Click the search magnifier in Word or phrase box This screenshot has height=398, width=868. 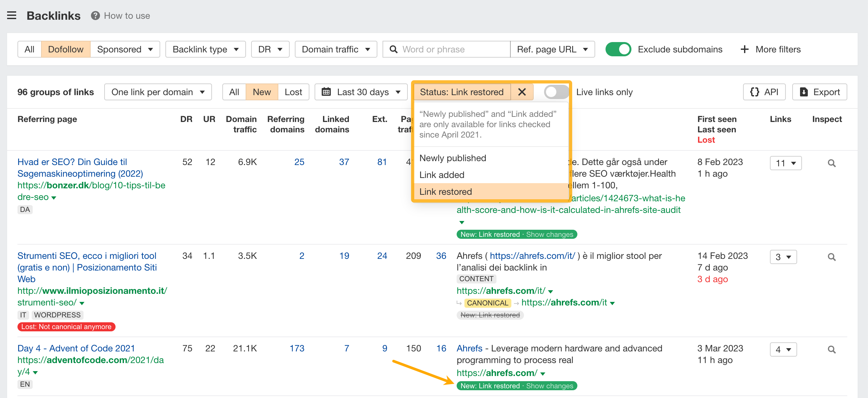point(393,50)
